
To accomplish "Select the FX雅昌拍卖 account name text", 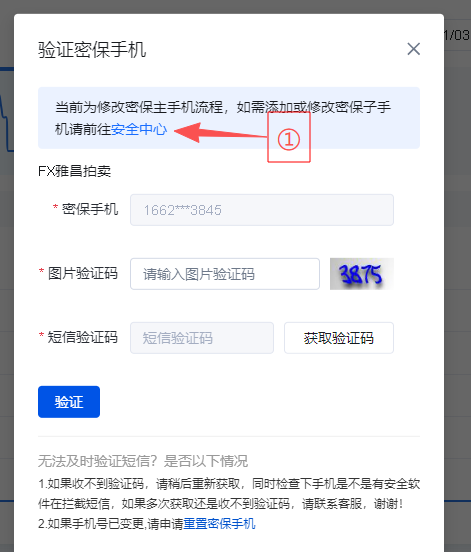I will [x=75, y=171].
